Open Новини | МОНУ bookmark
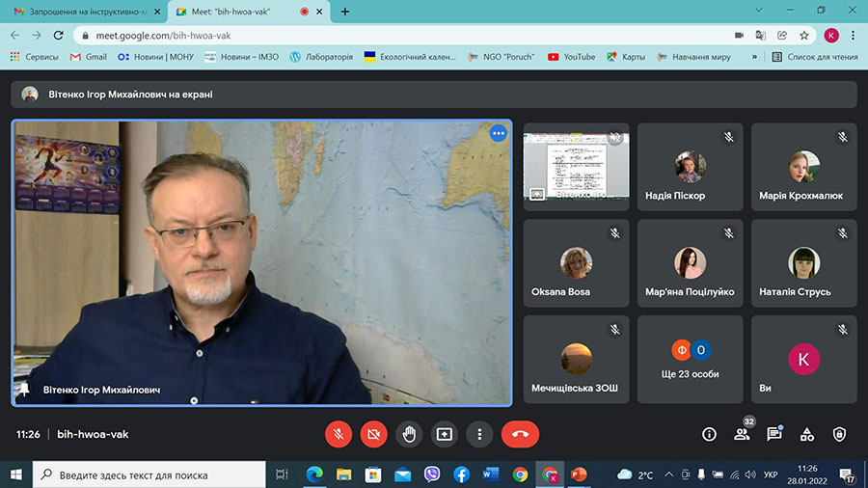The width and height of the screenshot is (868, 488). 156,57
